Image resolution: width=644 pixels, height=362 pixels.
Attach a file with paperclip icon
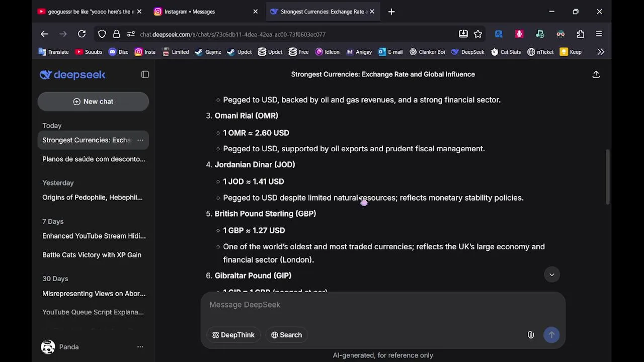coord(530,335)
